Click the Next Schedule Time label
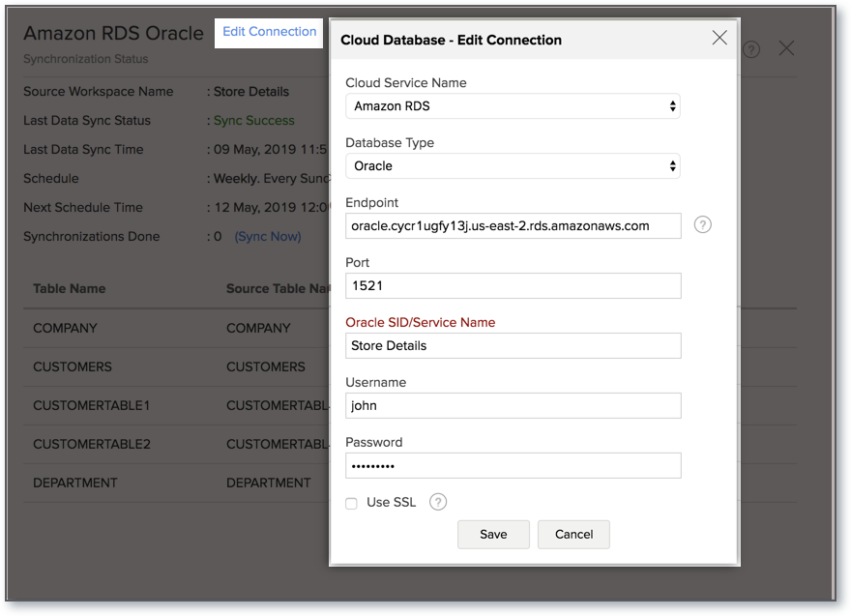Screen dimensions: 851x616 pyautogui.click(x=83, y=207)
